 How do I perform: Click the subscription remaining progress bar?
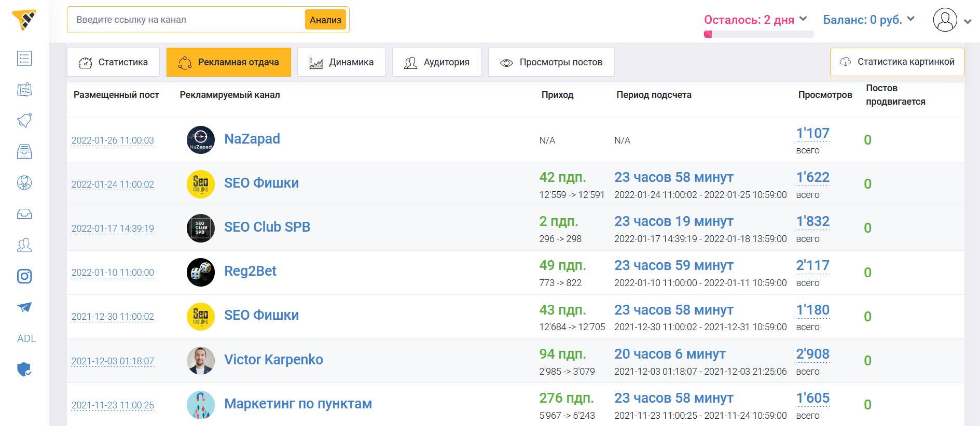tap(758, 35)
